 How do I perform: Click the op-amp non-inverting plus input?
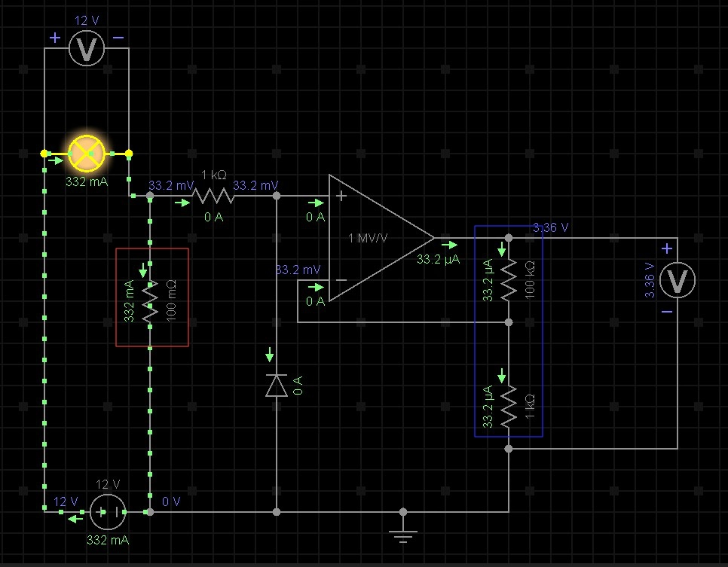tap(341, 197)
